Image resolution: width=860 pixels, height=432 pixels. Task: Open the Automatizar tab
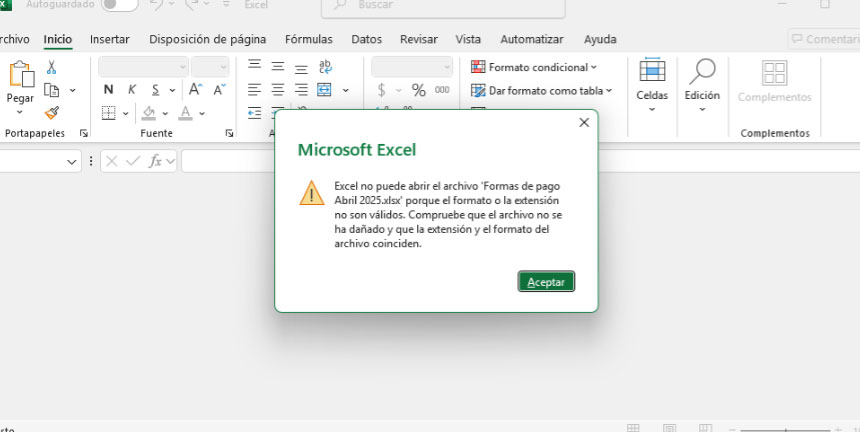point(532,39)
